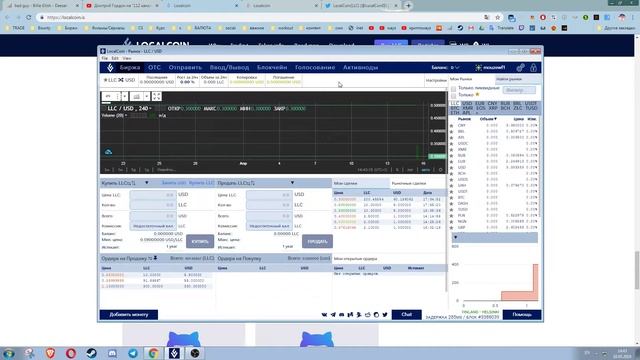
Task: Expand the balance dropdown in the header
Action: point(457,67)
